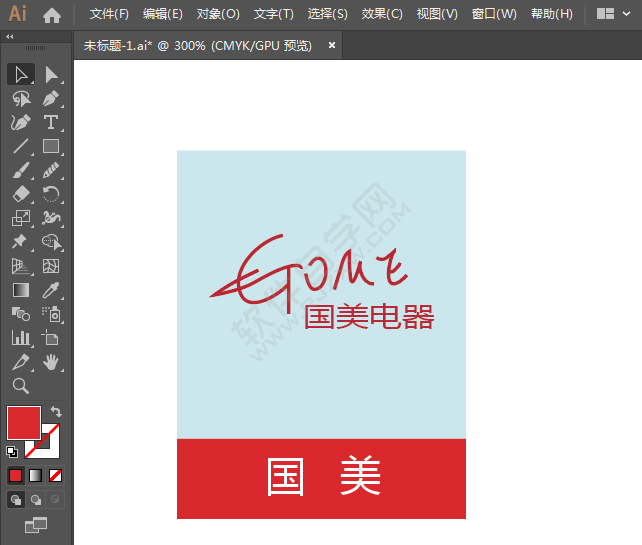Viewport: 642px width, 545px height.
Task: Select the Curvature tool
Action: click(x=21, y=122)
